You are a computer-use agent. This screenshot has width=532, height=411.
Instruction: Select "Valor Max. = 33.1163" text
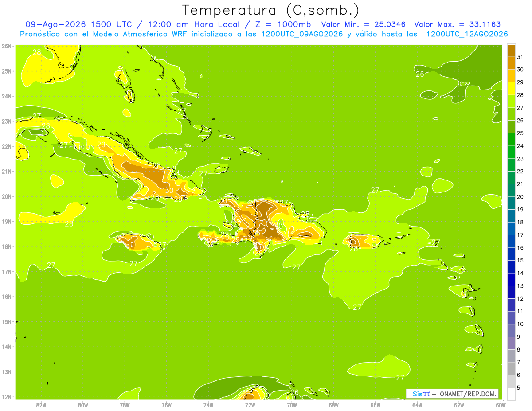click(x=457, y=24)
